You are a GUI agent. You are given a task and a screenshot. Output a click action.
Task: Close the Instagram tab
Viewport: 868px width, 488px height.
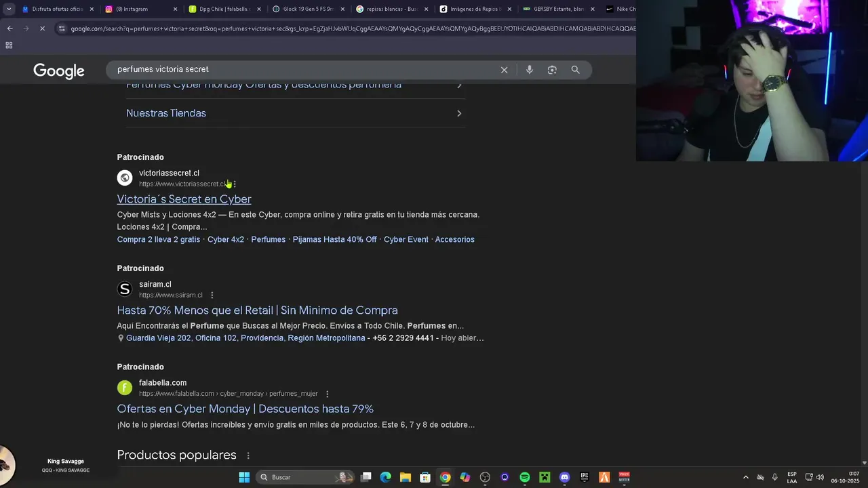point(175,9)
